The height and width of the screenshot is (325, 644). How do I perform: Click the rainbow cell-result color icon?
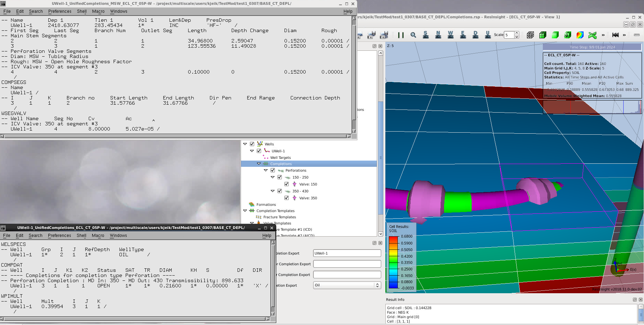pyautogui.click(x=580, y=35)
